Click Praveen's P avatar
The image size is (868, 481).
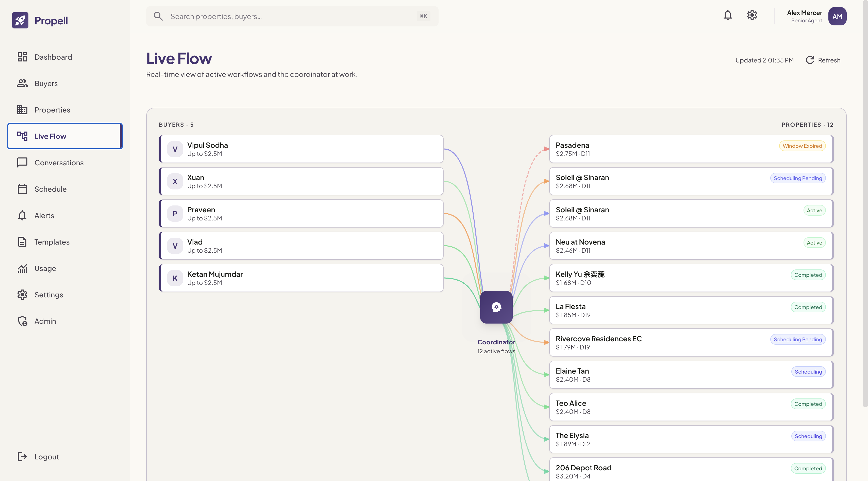pos(175,214)
